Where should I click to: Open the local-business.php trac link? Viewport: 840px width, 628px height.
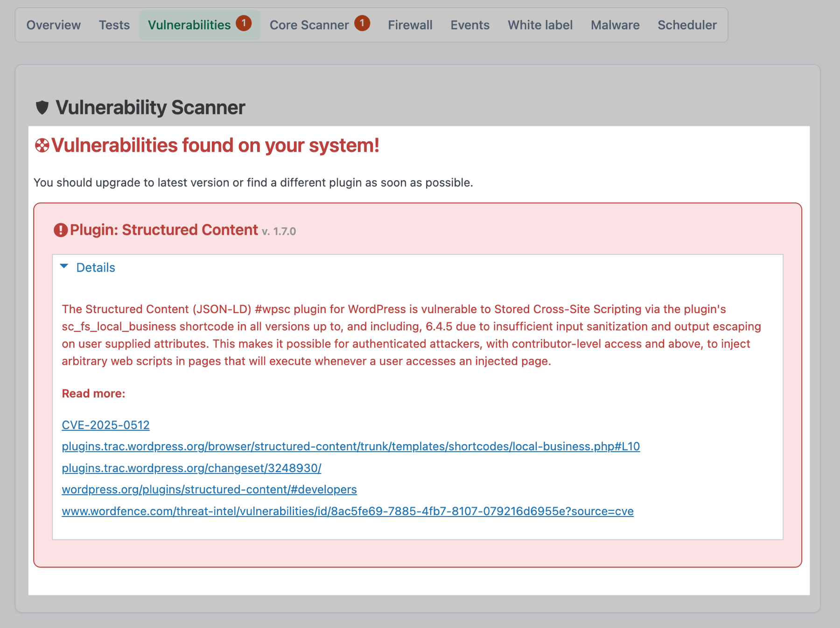pyautogui.click(x=350, y=446)
